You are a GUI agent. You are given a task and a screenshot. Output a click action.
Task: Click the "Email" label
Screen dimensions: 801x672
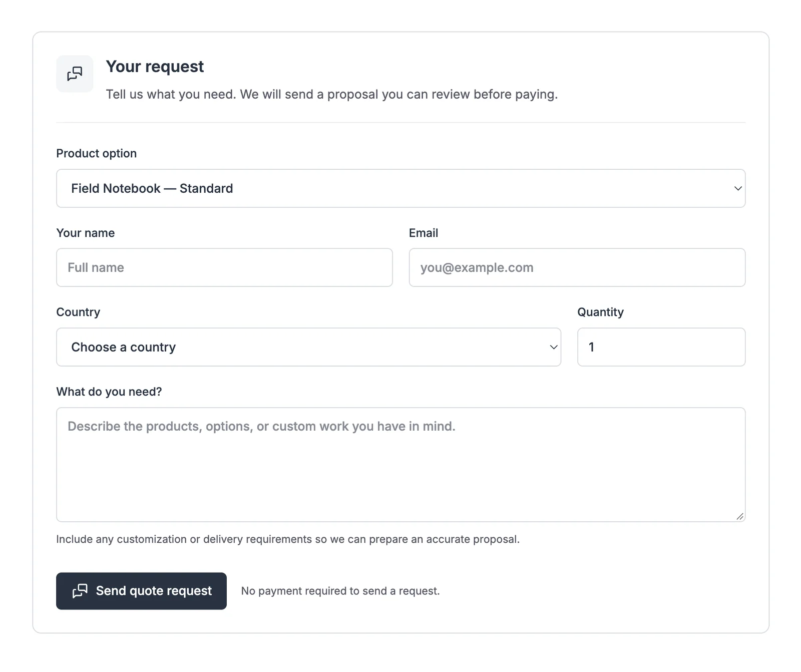point(424,233)
